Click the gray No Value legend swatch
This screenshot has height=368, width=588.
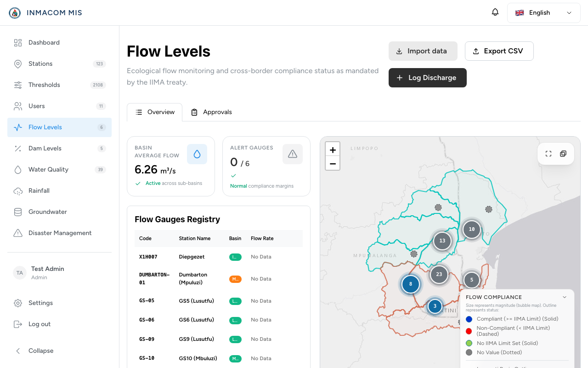[x=469, y=352]
